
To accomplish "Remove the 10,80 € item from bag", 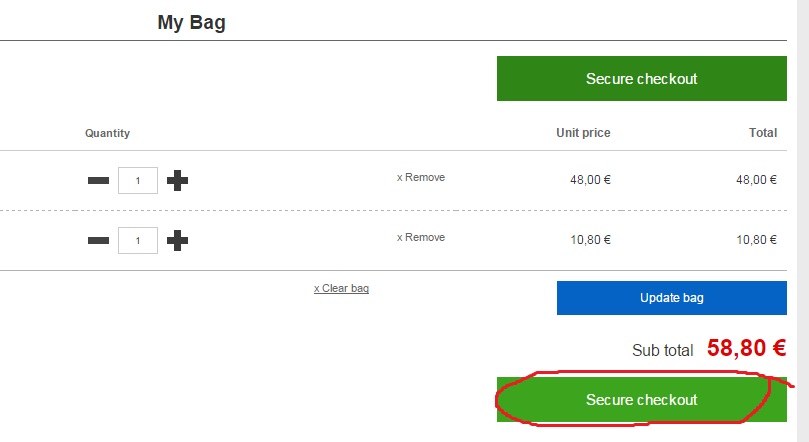I will [x=421, y=238].
